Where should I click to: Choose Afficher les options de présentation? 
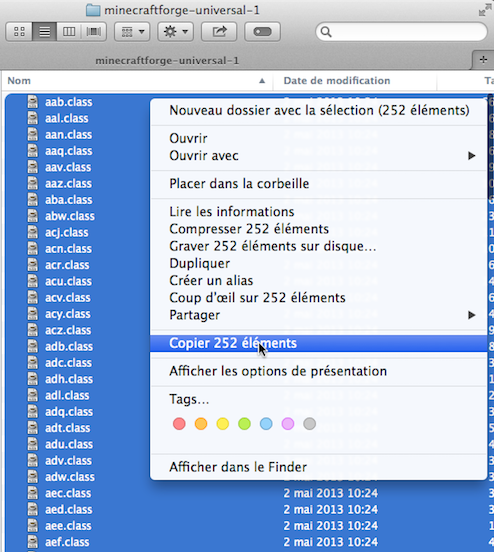click(x=319, y=371)
